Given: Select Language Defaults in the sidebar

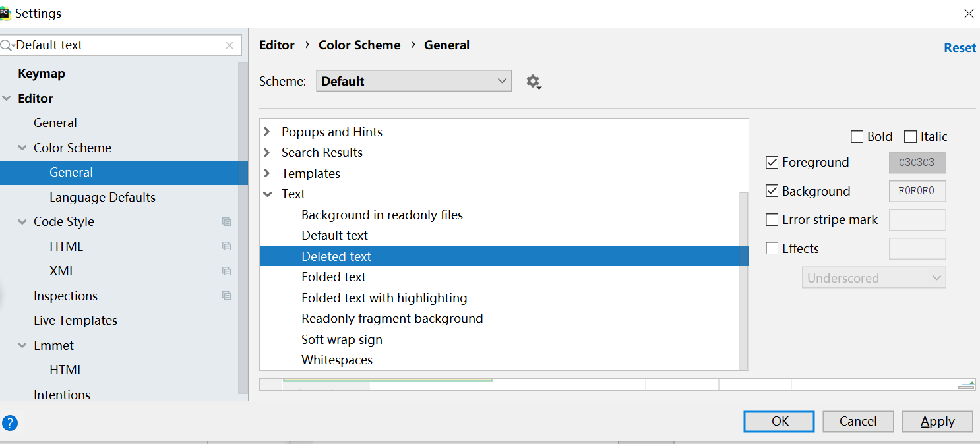Looking at the screenshot, I should pyautogui.click(x=102, y=196).
